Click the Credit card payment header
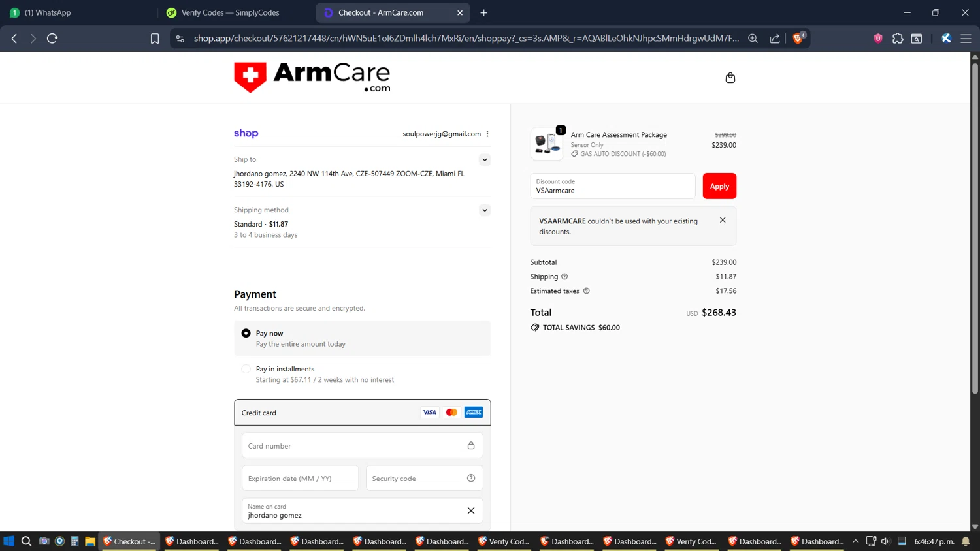980x551 pixels. 363,413
